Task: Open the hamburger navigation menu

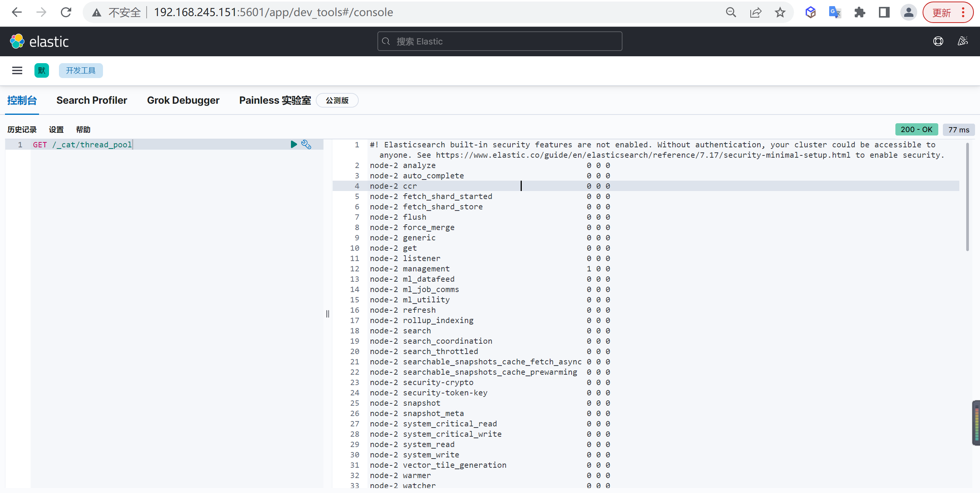Action: (x=17, y=70)
